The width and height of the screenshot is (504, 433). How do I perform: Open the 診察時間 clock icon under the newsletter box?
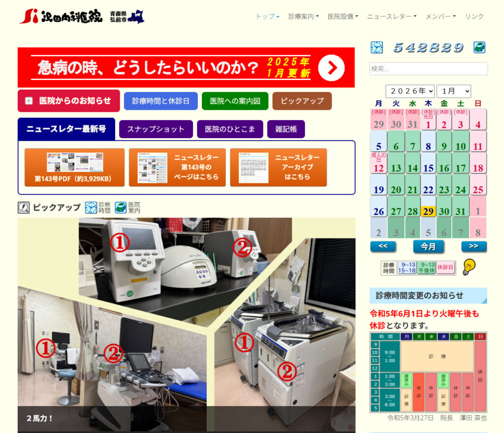click(x=92, y=207)
